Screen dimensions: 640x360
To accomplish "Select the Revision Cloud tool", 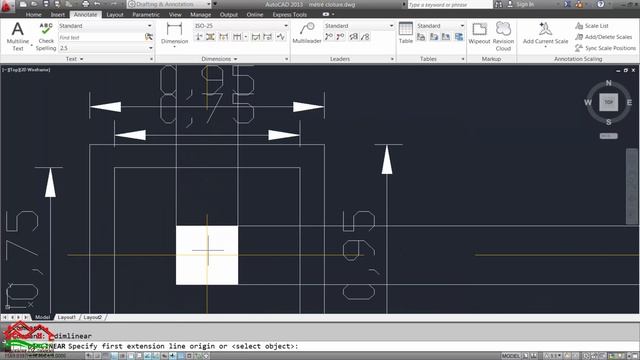I will 503,36.
